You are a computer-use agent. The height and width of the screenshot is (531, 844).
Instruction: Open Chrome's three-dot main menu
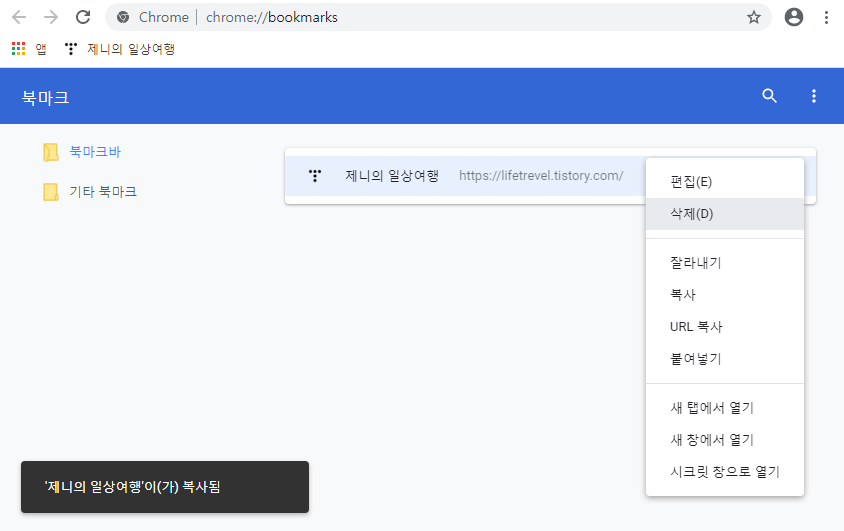coord(826,17)
